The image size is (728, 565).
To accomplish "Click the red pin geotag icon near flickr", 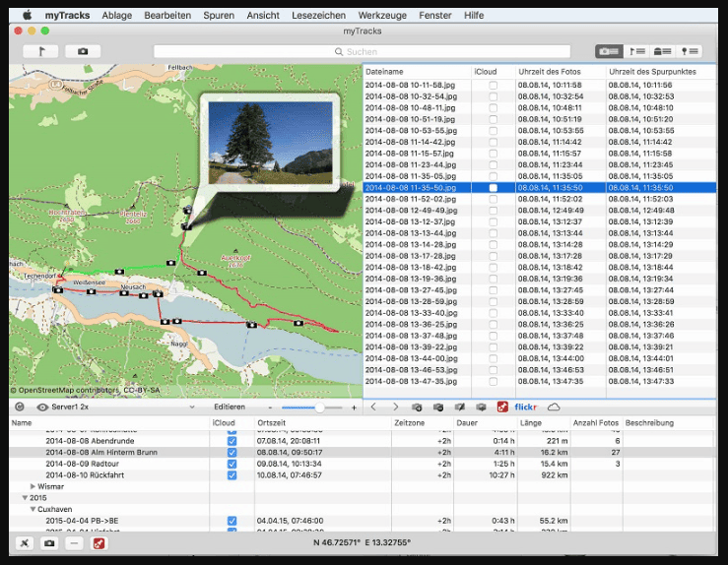I will pyautogui.click(x=502, y=407).
